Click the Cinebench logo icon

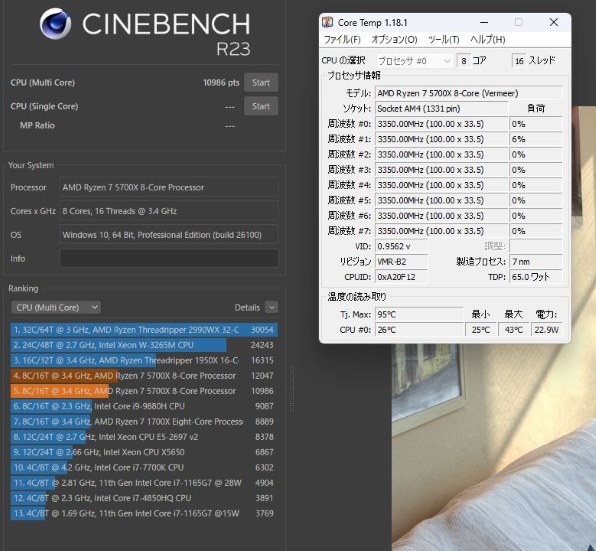pos(55,24)
